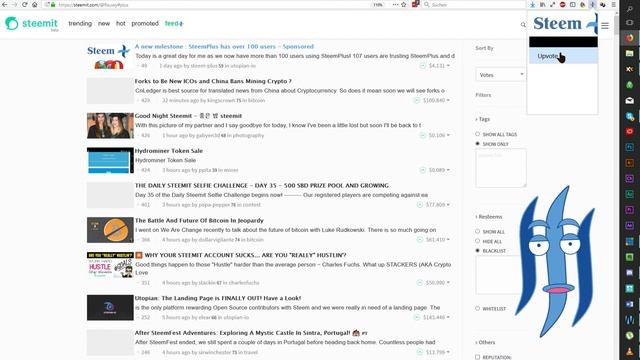This screenshot has height=360, width=640.
Task: Collapse the Tags filter section
Action: tap(482, 119)
